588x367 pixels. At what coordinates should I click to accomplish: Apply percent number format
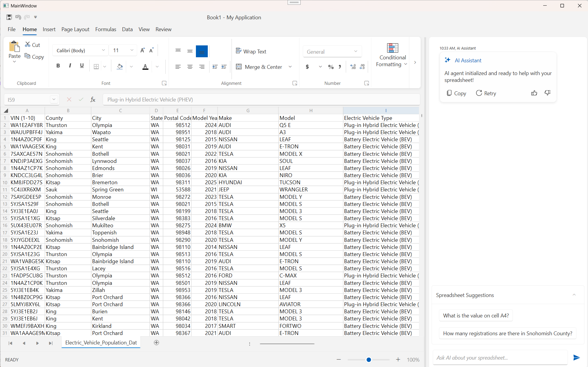331,67
